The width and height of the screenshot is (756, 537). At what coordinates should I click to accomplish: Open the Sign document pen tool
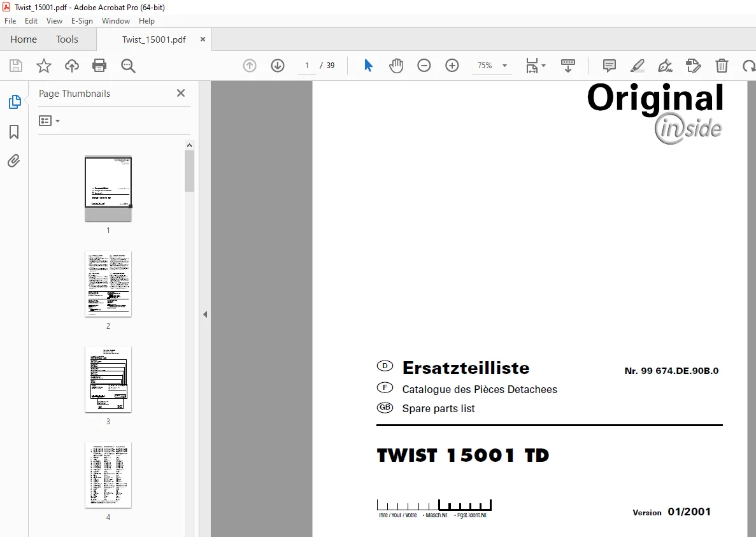point(666,66)
